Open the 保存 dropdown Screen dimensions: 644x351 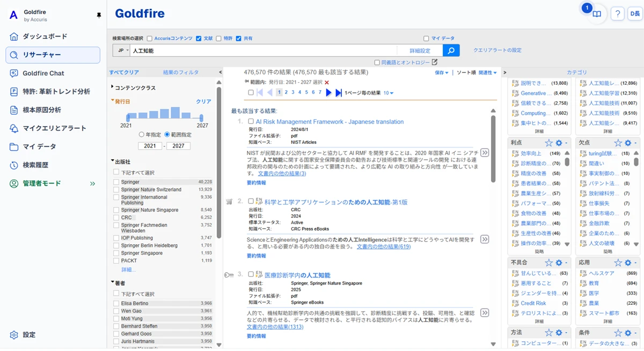click(442, 72)
